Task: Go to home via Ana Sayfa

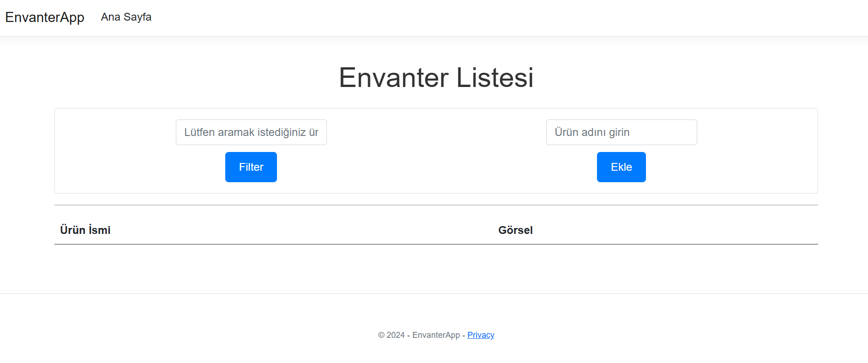Action: click(126, 17)
